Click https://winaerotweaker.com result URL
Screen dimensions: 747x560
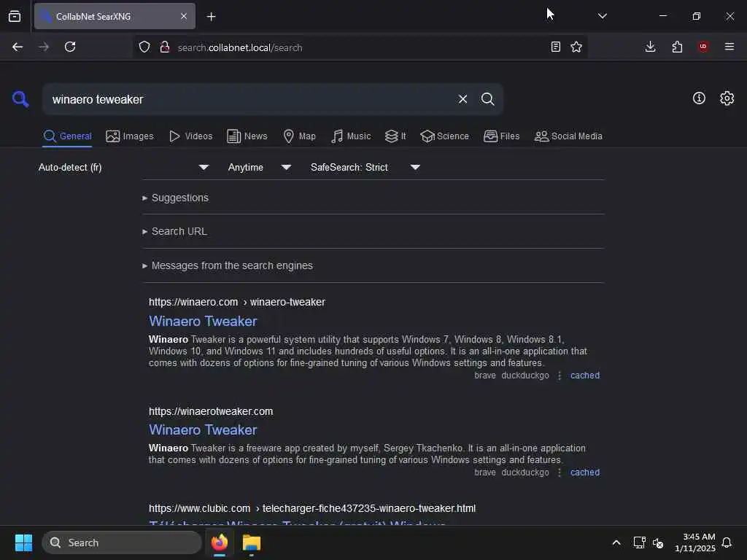[211, 411]
